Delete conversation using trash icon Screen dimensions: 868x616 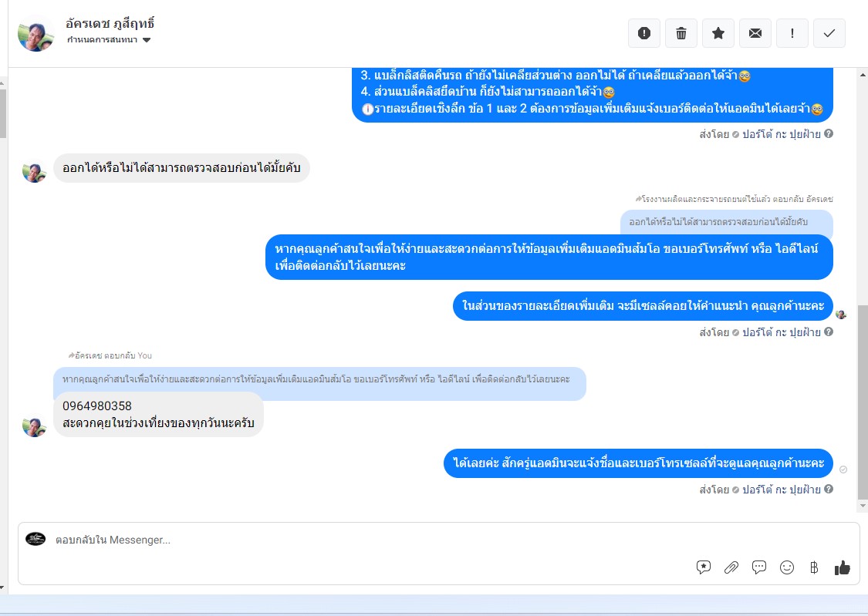tap(681, 33)
